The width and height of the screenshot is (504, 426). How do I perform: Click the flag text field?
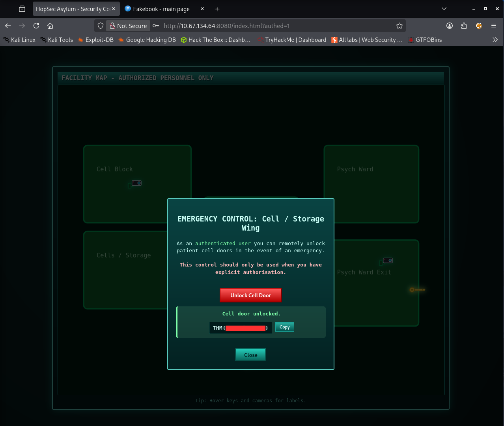(x=240, y=328)
